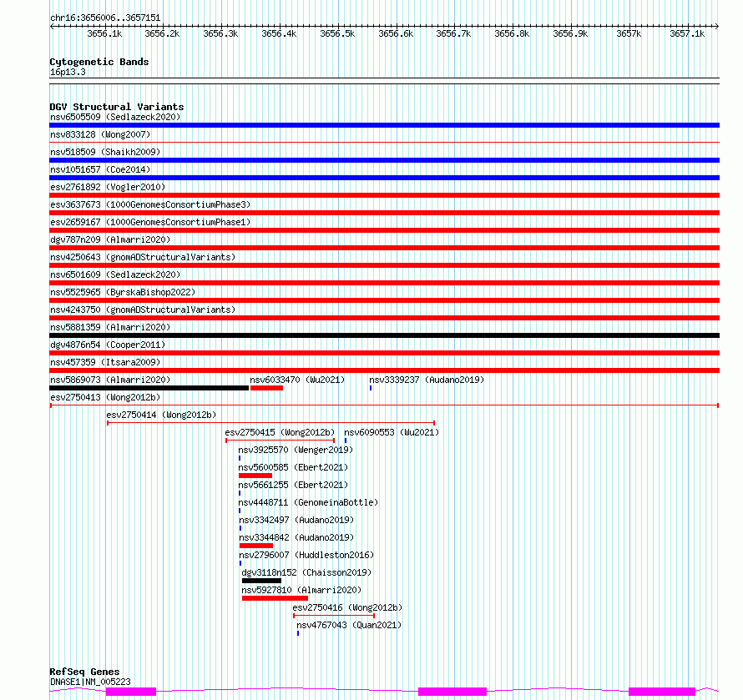Open esv2750415 (Wong2012b) label

pyautogui.click(x=280, y=432)
